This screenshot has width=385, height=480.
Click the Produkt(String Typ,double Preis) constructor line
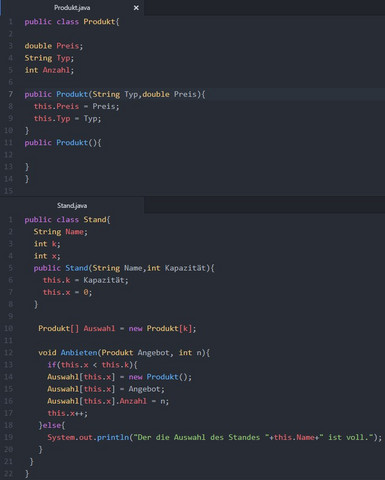[x=115, y=94]
